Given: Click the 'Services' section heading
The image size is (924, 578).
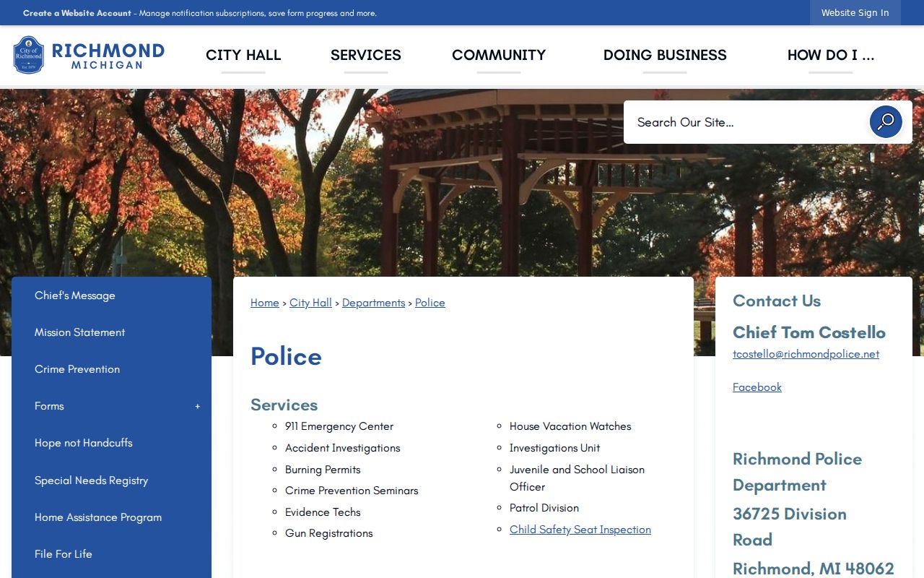Looking at the screenshot, I should point(284,405).
